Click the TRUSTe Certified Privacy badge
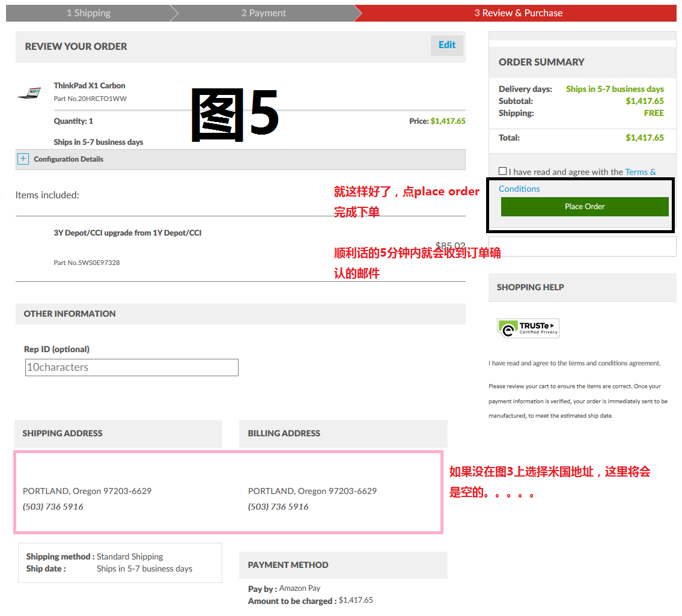 coord(528,328)
